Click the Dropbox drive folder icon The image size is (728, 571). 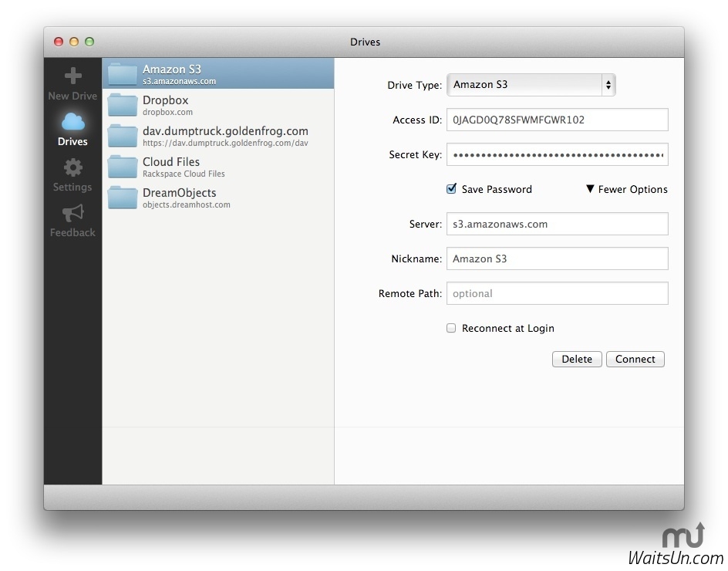[x=123, y=105]
